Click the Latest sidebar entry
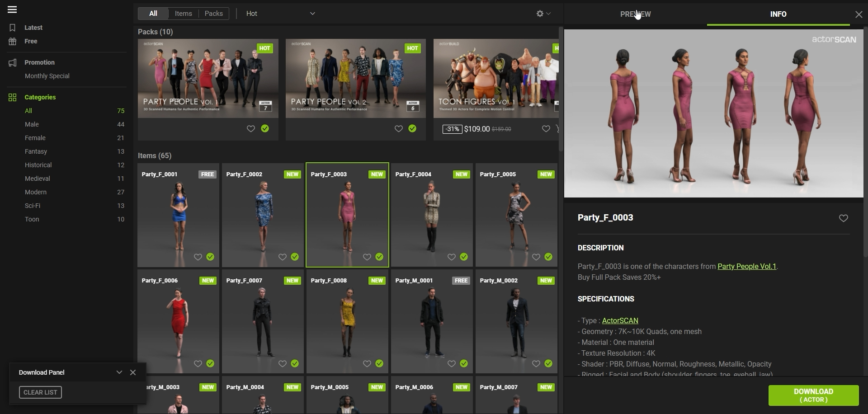Screen dimensions: 868x414 (33, 28)
